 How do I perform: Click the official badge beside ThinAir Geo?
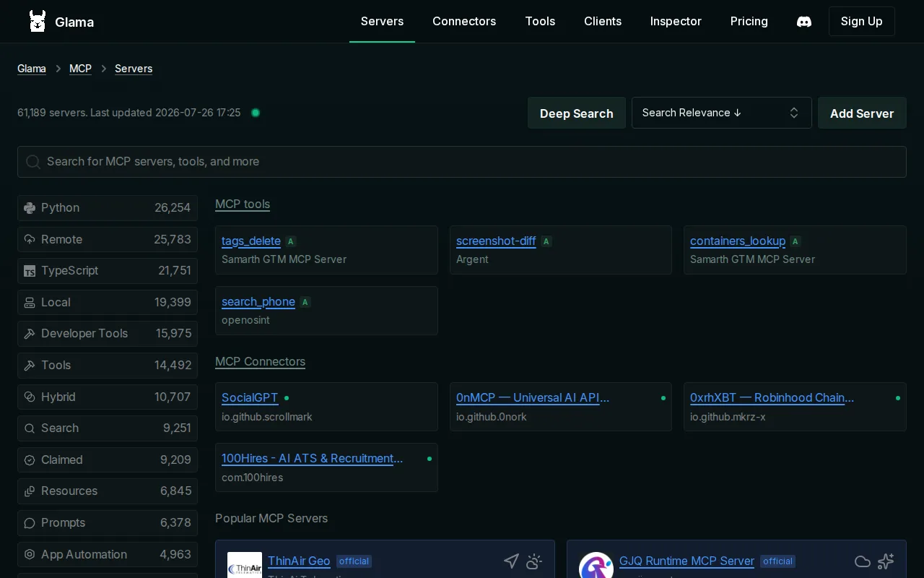[x=354, y=561]
